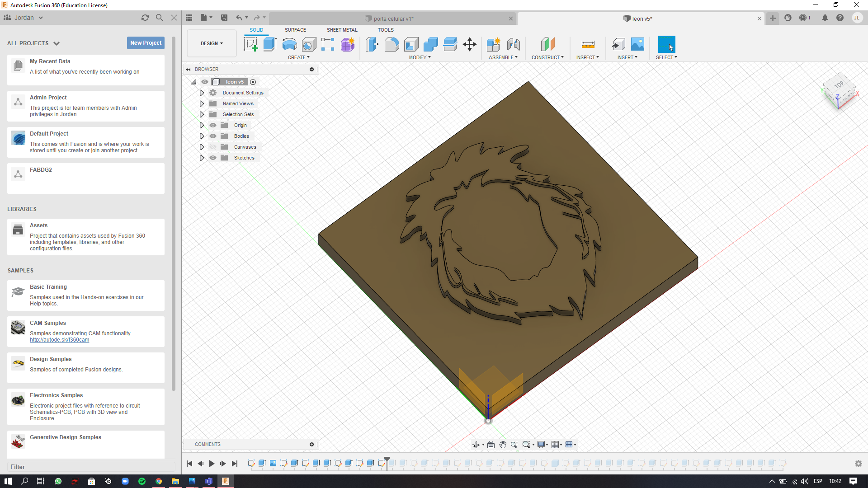Open Spotify from the taskbar
This screenshot has height=488, width=868.
click(142, 481)
